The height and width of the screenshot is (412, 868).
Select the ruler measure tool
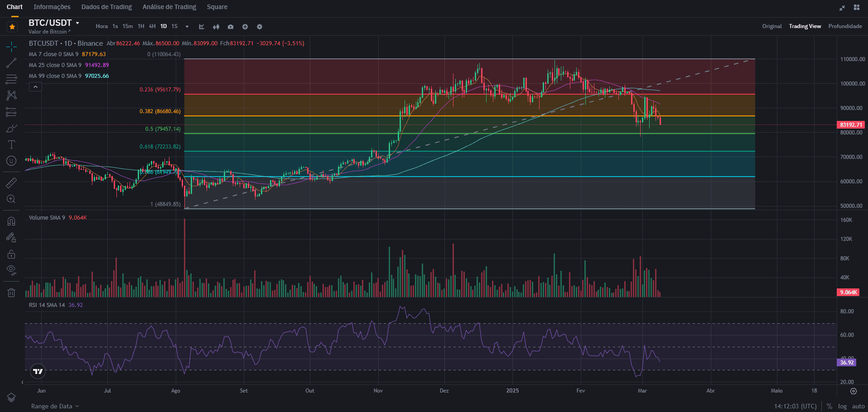[x=12, y=183]
